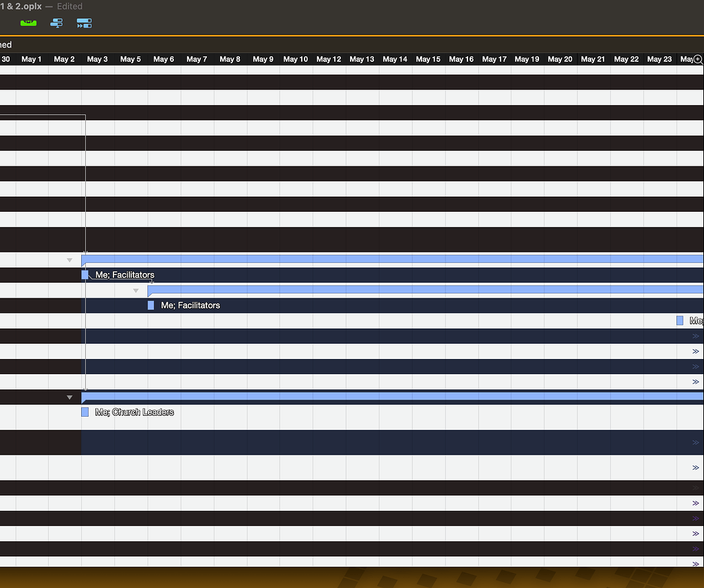This screenshot has width=704, height=588.
Task: Select the second indented Me; Facilitators label
Action: (x=190, y=305)
